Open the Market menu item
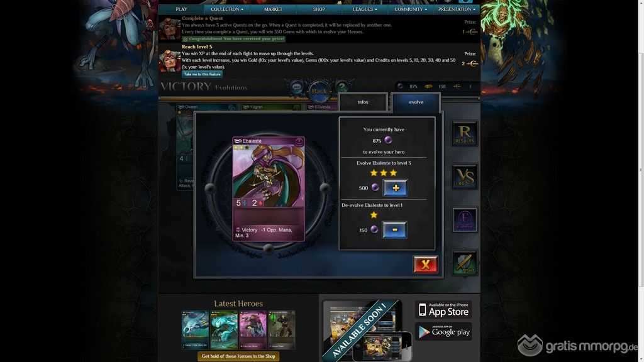This screenshot has height=362, width=644. (273, 9)
